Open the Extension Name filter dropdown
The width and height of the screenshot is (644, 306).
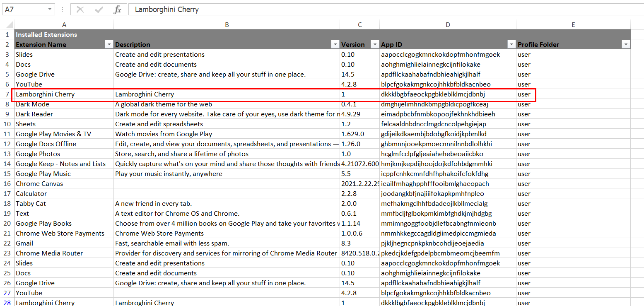[x=109, y=44]
